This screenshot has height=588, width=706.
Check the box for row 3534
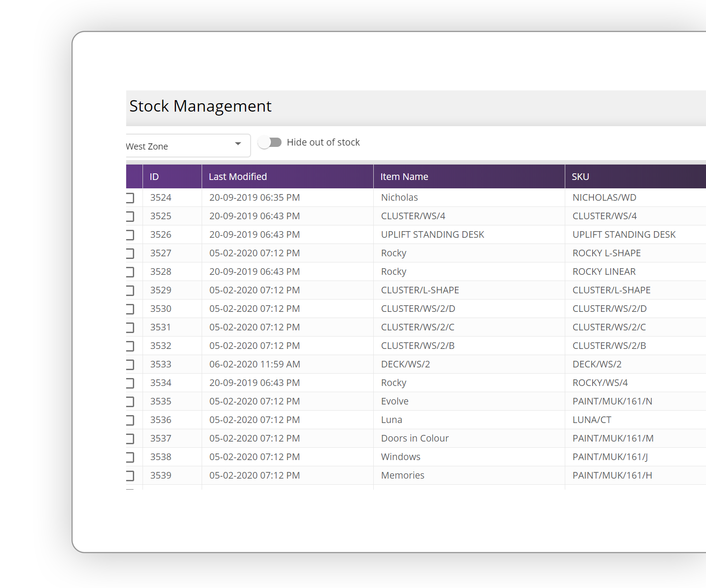click(130, 383)
